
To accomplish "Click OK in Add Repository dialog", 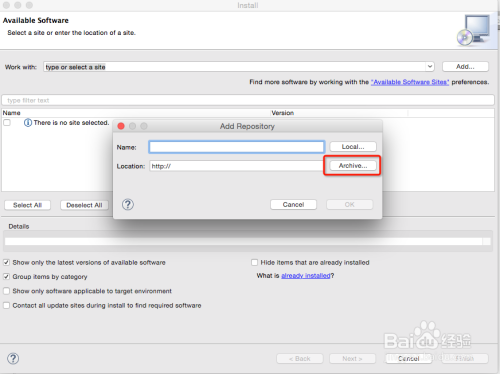I will (350, 204).
